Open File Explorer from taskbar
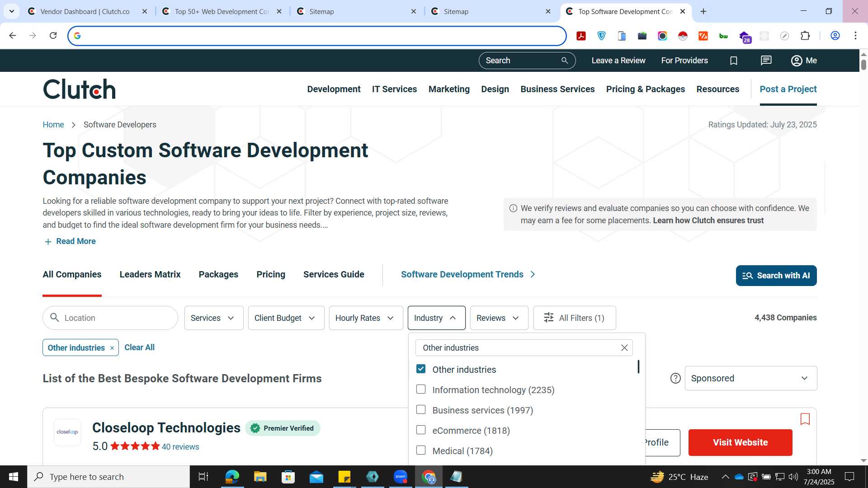Viewport: 868px width, 488px height. [x=260, y=477]
